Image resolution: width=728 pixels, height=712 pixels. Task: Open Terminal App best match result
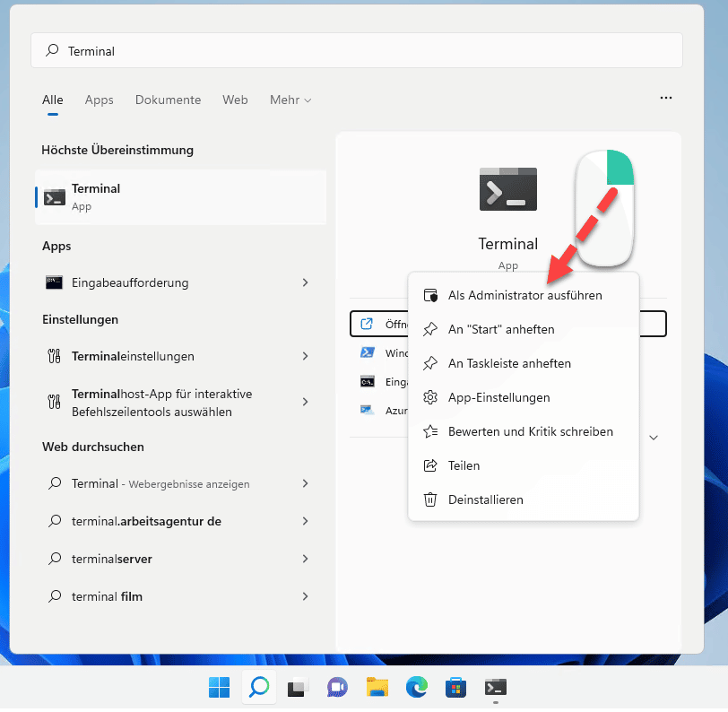click(x=180, y=197)
